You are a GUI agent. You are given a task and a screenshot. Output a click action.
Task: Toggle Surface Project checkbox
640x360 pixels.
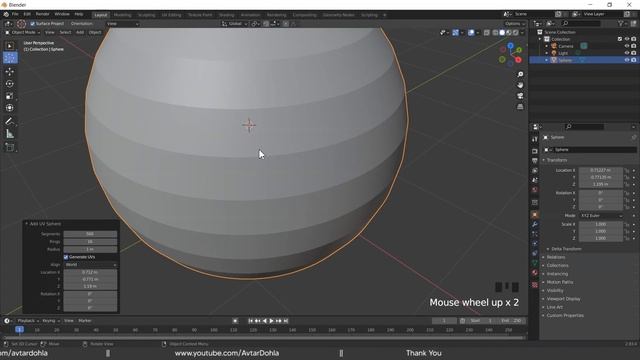coord(33,24)
